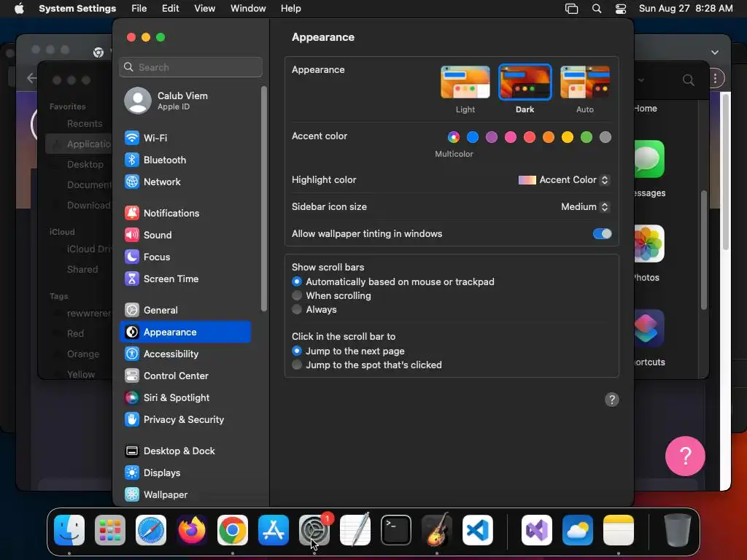The image size is (747, 560).
Task: Open the View menu
Action: pyautogui.click(x=204, y=9)
